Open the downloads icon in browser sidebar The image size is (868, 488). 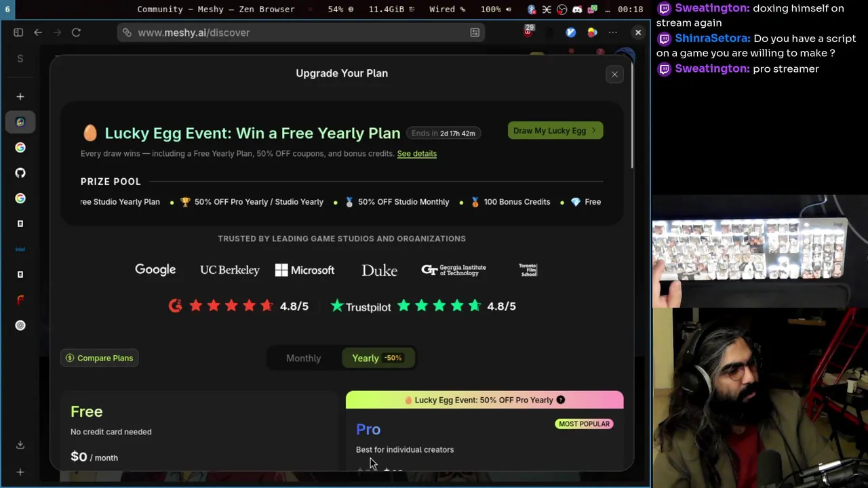click(x=20, y=445)
